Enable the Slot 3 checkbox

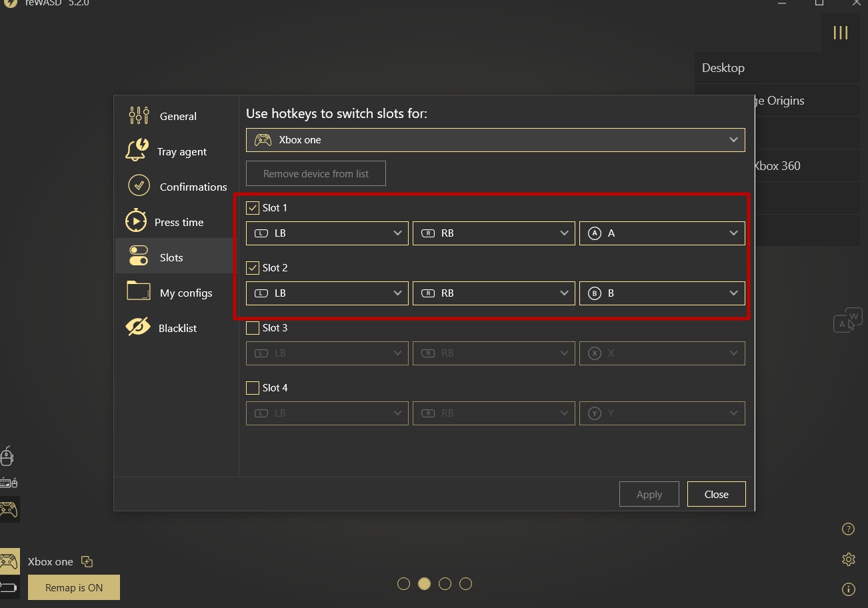253,328
